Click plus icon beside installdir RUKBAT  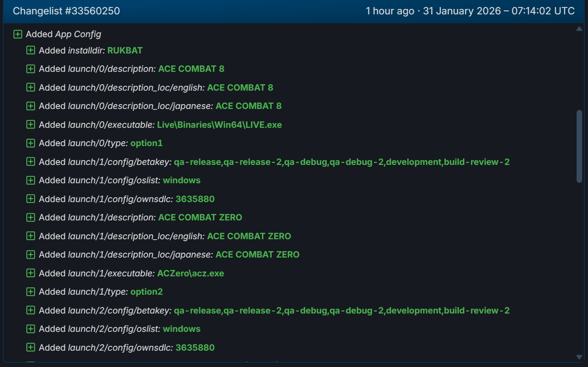31,51
